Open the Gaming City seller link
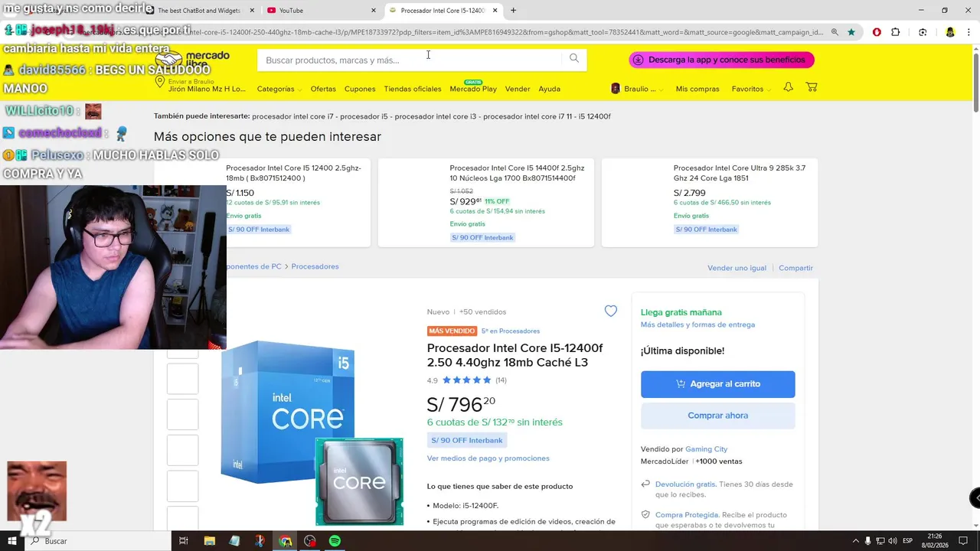The width and height of the screenshot is (980, 551). 706,449
